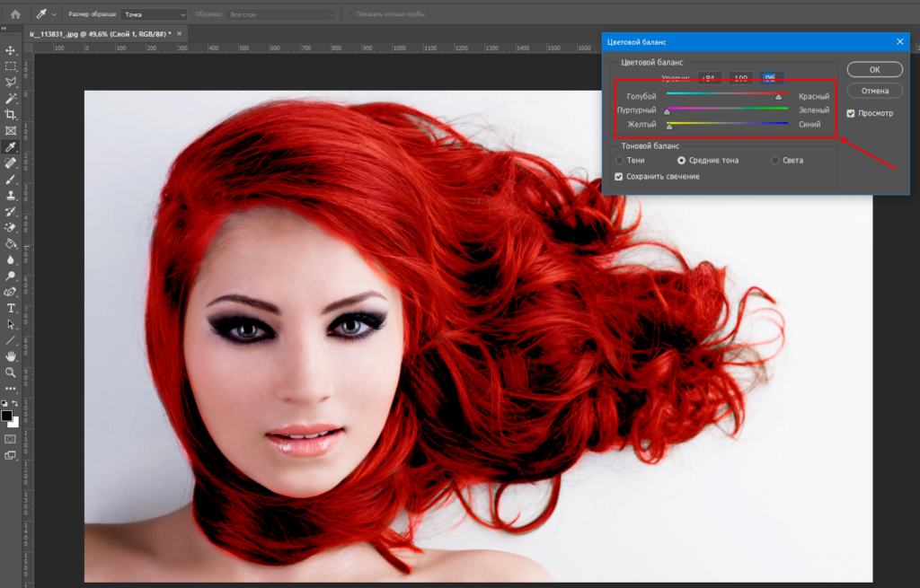Click the first Уровни value field
Image resolution: width=920 pixels, height=588 pixels.
710,78
